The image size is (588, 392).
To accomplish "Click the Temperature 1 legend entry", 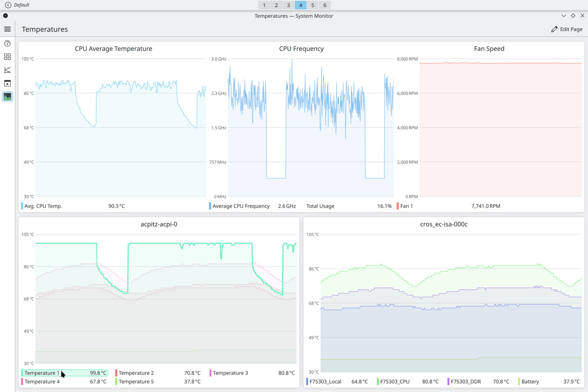I will [65, 373].
